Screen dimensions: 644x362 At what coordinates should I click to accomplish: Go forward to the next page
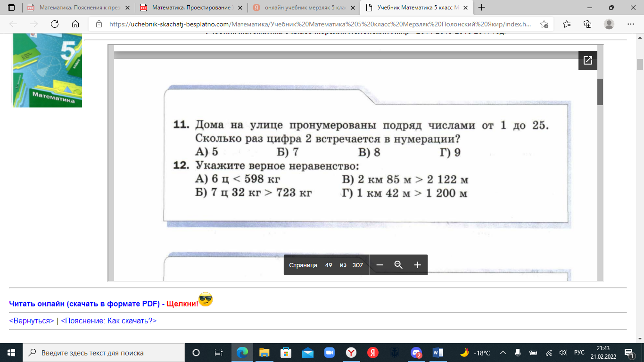pyautogui.click(x=34, y=25)
